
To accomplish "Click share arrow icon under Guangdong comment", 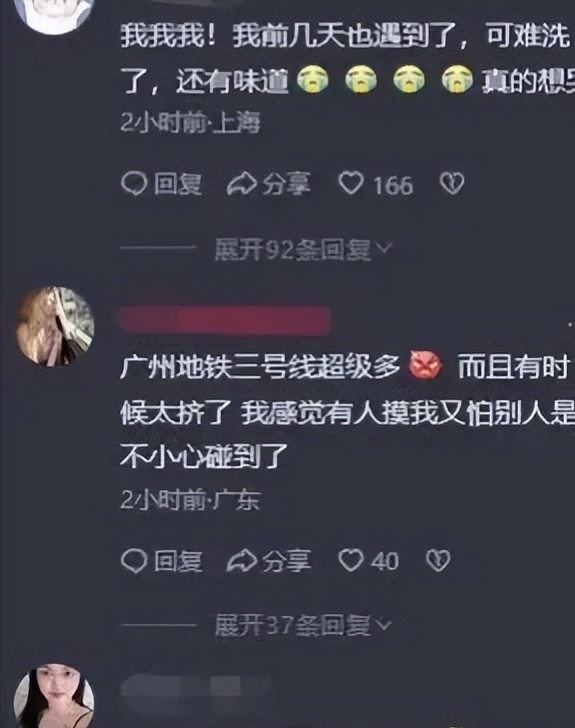I will pos(242,560).
